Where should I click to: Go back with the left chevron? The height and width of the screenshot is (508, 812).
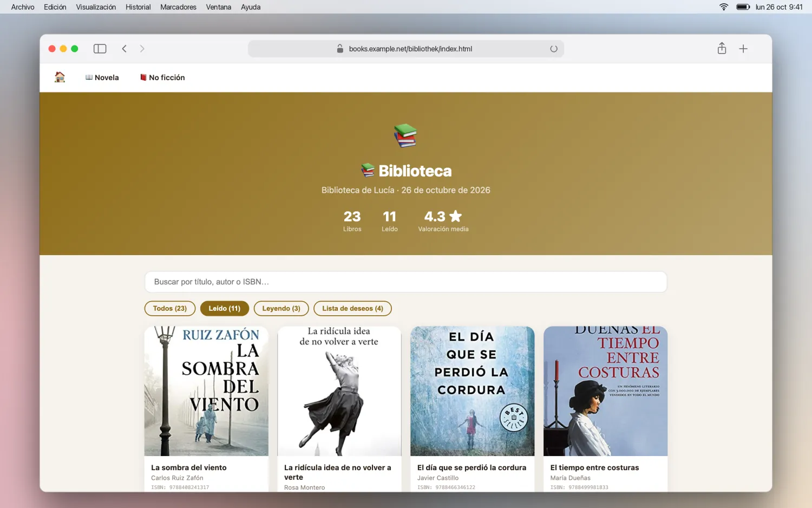click(x=125, y=49)
